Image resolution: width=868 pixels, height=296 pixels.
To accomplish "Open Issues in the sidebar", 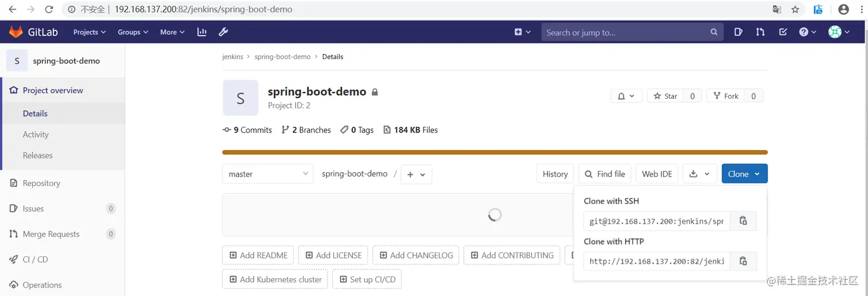I will click(33, 208).
